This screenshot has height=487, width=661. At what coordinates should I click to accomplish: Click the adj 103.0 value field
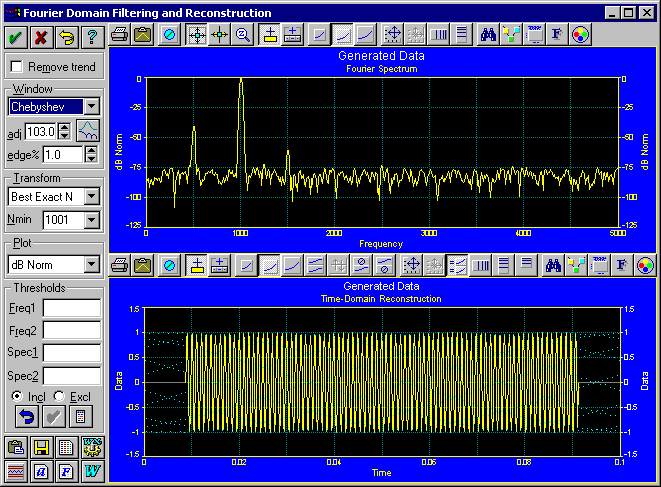(x=41, y=131)
